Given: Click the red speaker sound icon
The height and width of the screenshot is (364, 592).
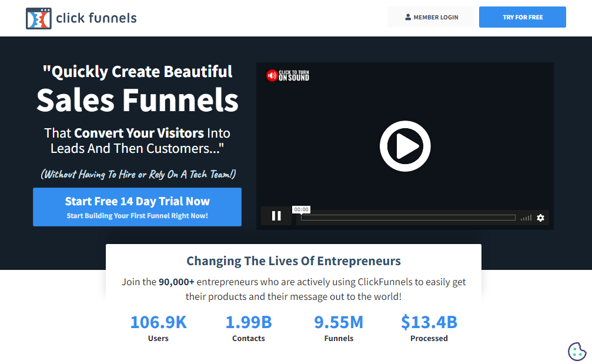Looking at the screenshot, I should pos(271,75).
